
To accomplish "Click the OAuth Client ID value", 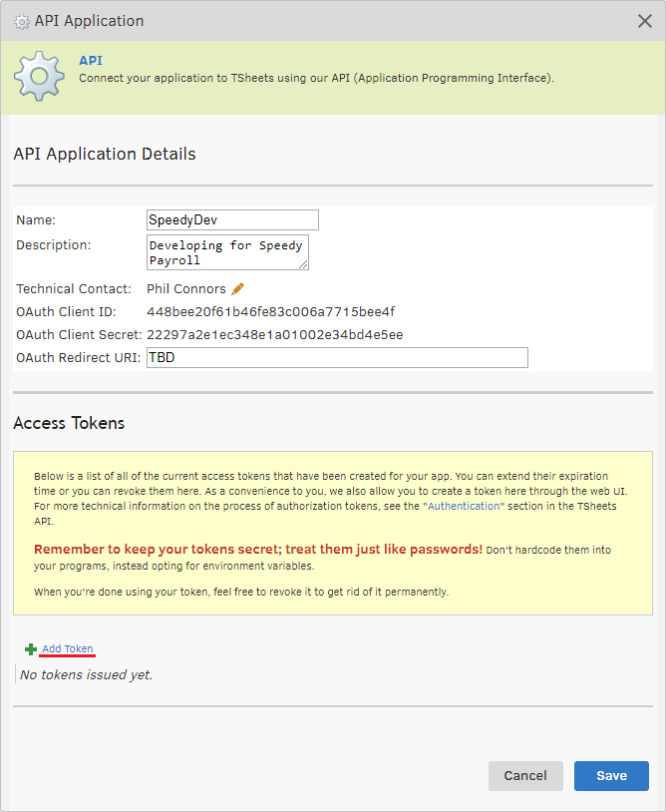I will coord(270,312).
